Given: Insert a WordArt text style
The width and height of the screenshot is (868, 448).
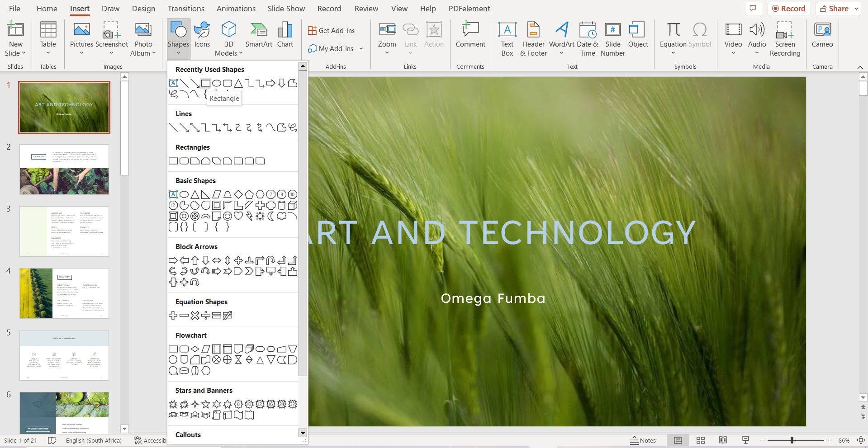Looking at the screenshot, I should coord(561,35).
